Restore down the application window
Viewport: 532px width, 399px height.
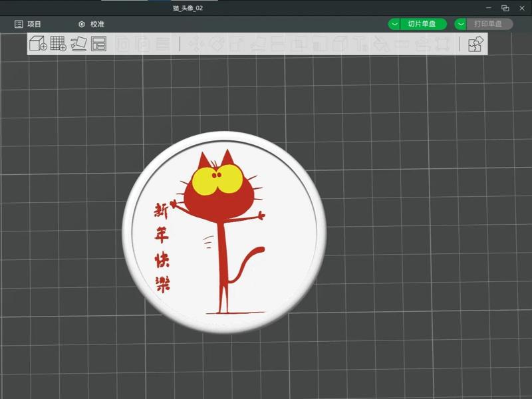tap(505, 8)
